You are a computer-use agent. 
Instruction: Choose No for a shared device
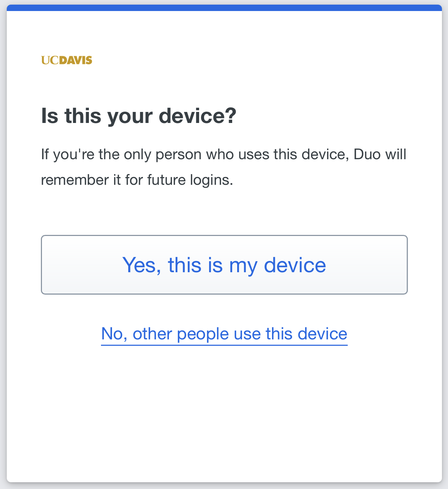coord(224,334)
